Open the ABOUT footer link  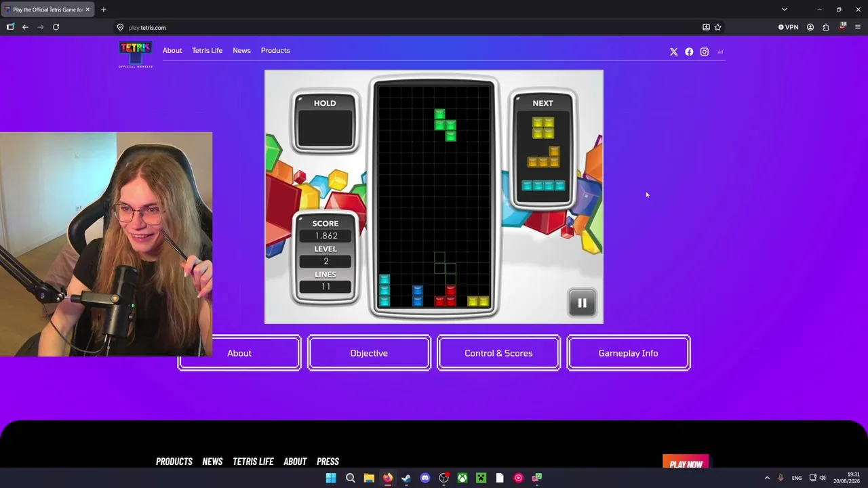click(295, 462)
